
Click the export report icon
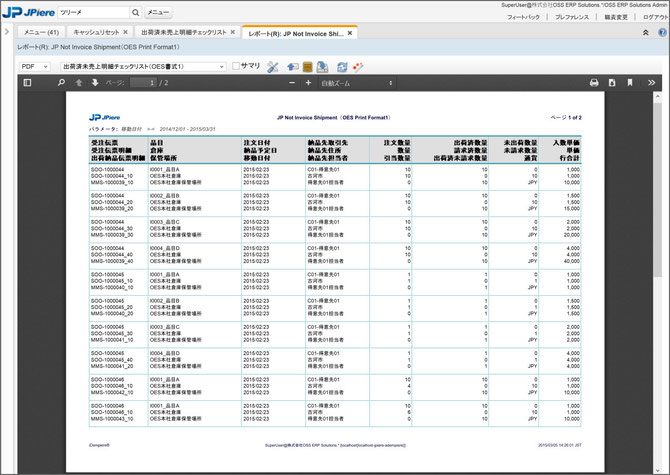323,67
